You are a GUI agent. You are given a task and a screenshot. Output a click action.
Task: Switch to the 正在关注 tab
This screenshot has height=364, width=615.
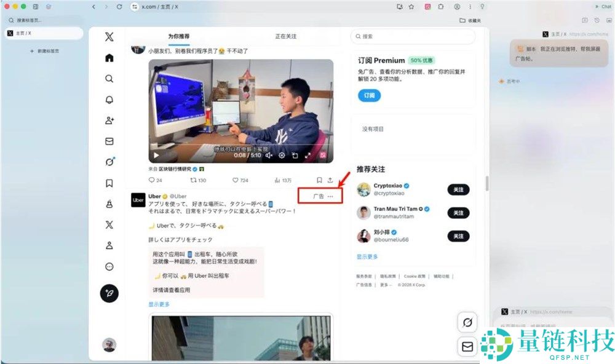pos(287,36)
